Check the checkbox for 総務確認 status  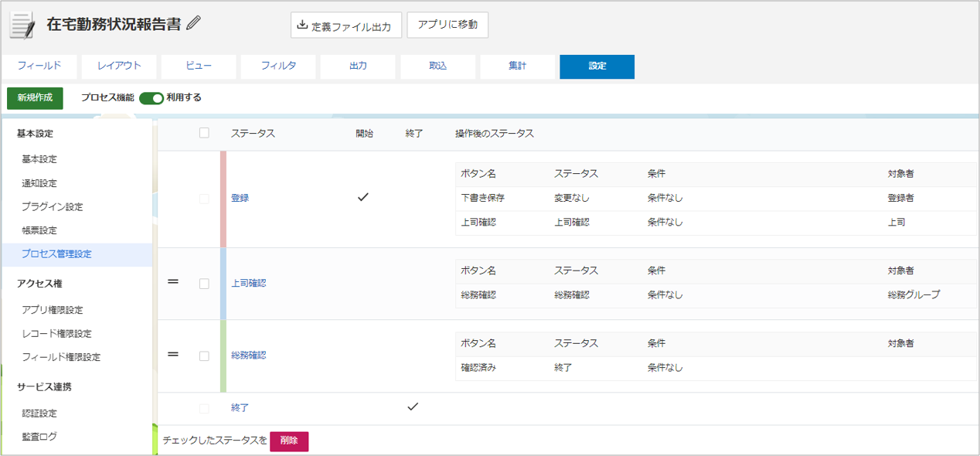[x=204, y=356]
